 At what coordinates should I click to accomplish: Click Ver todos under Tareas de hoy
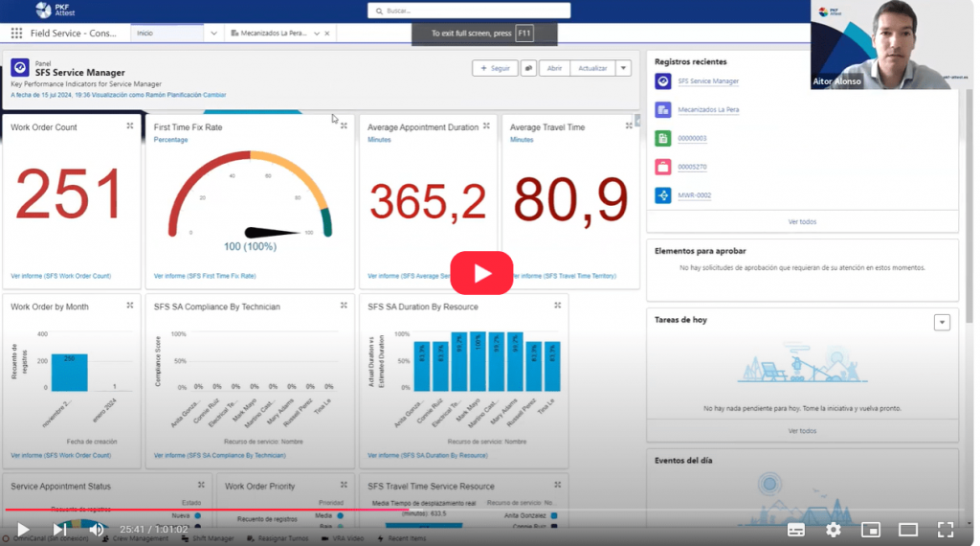[x=802, y=431]
